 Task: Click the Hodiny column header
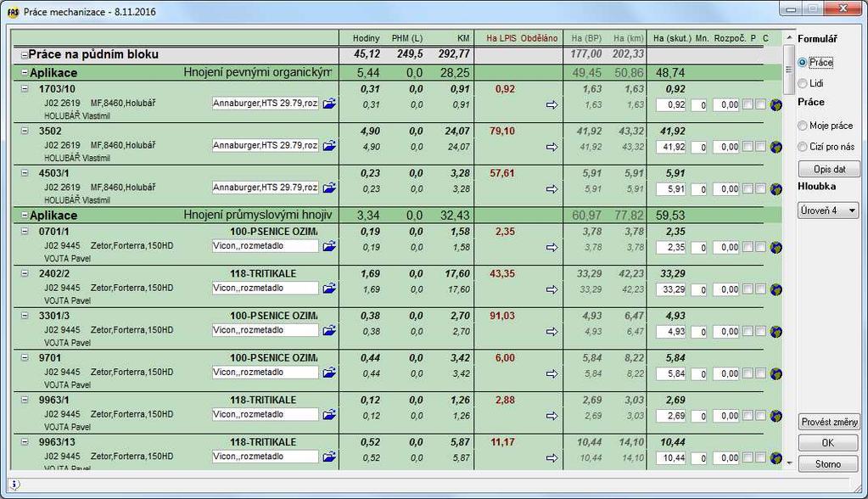tap(366, 38)
